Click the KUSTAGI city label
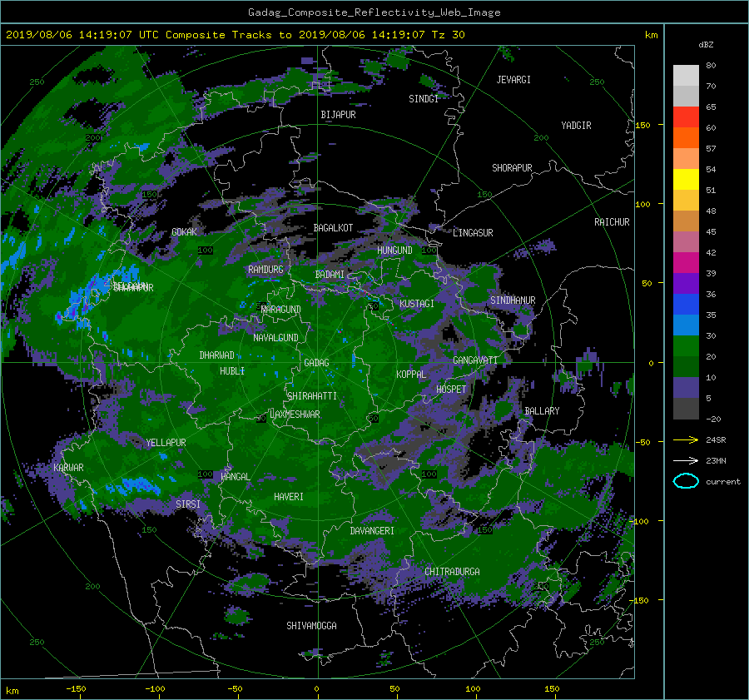Viewport: 749px width, 700px height. (x=417, y=304)
